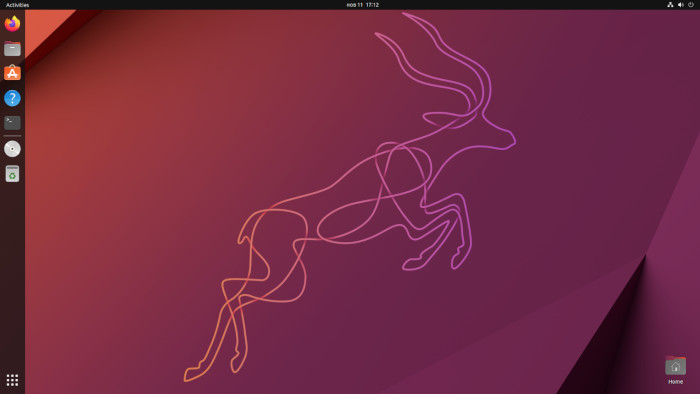
Task: Open the Trash in the dock
Action: click(12, 174)
